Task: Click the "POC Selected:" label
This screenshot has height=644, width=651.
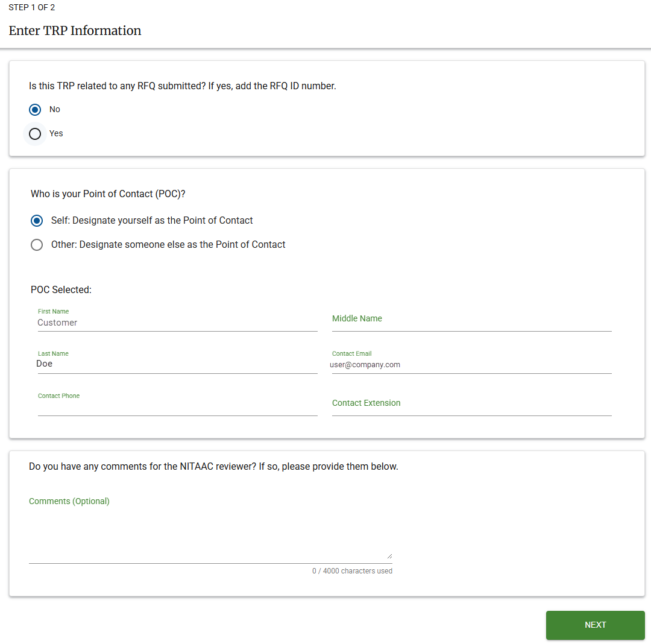Action: tap(61, 289)
